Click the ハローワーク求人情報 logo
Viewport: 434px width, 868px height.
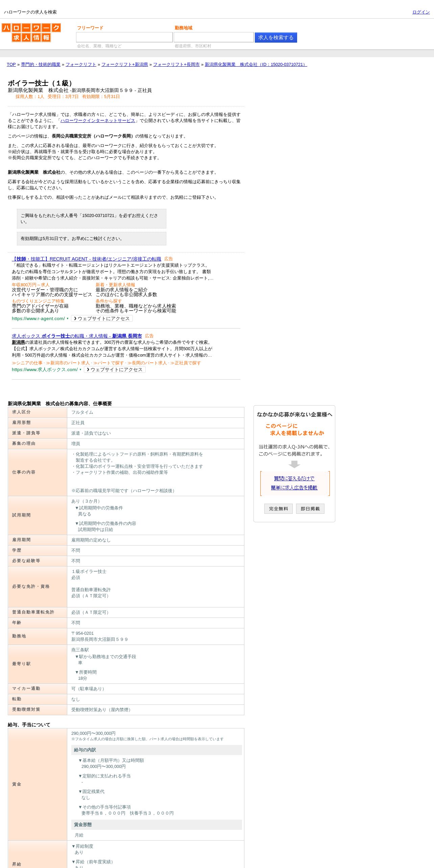(x=31, y=32)
